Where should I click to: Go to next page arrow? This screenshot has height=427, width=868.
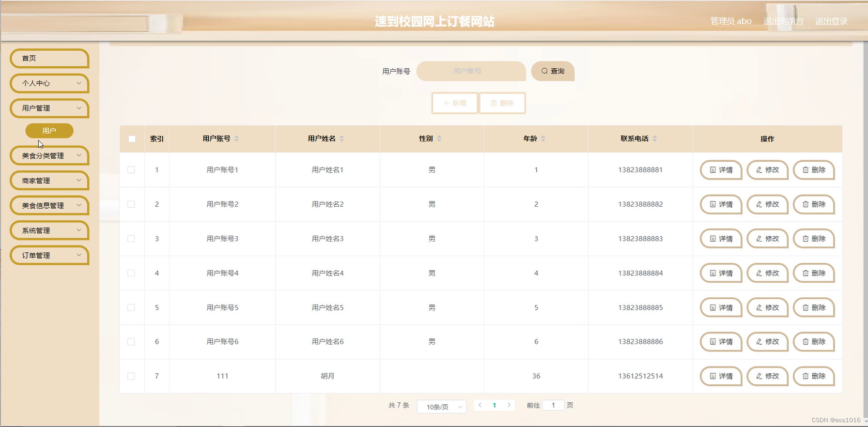pos(509,405)
